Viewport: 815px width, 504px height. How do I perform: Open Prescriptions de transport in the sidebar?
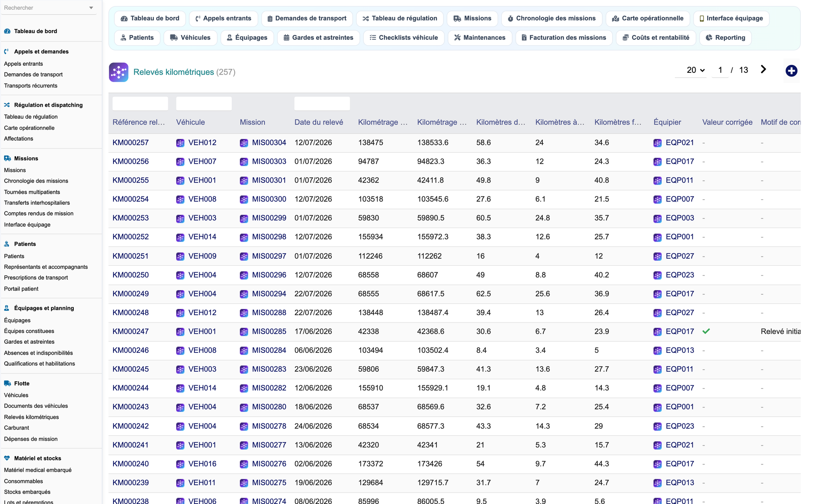coord(36,278)
